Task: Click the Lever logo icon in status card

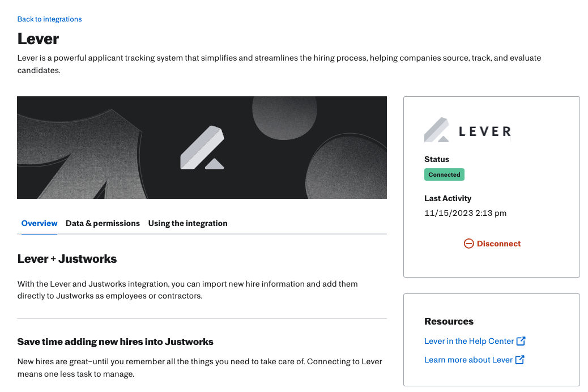Action: pos(436,130)
